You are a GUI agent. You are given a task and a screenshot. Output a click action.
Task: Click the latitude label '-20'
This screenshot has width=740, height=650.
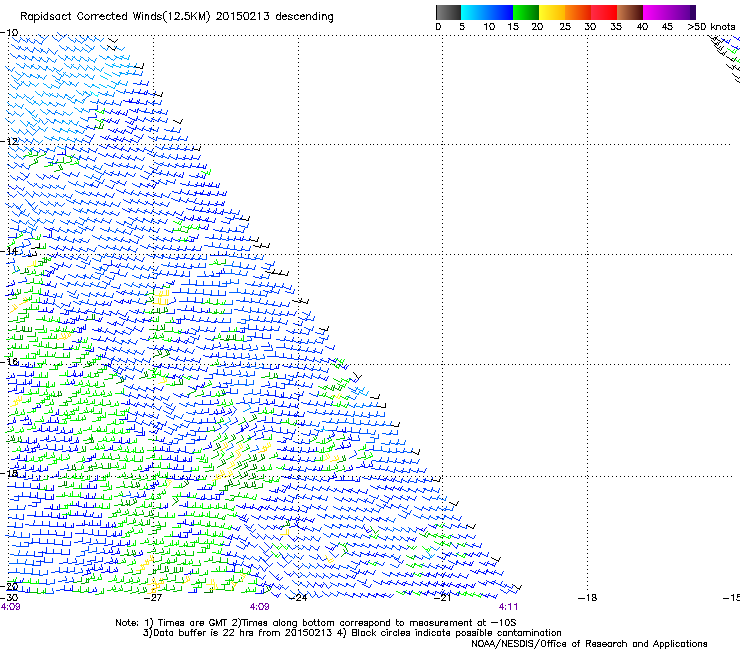point(9,586)
